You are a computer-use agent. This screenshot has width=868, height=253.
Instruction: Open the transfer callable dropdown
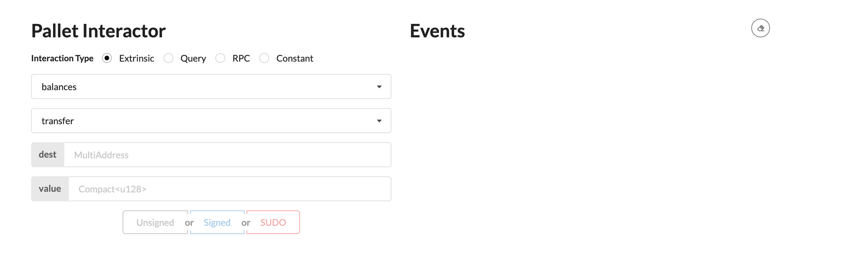click(211, 121)
